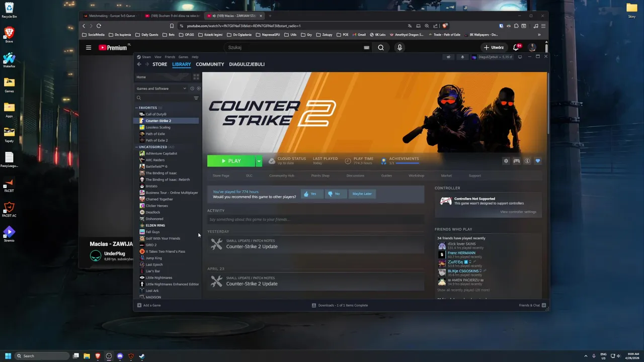The height and width of the screenshot is (362, 644).
Task: Click YouTube microphone voice search icon
Action: (399, 47)
